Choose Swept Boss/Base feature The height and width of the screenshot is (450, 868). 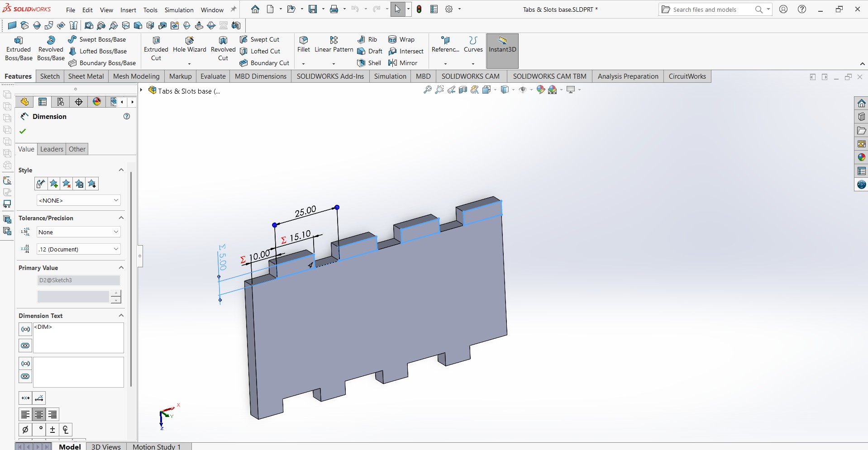97,39
